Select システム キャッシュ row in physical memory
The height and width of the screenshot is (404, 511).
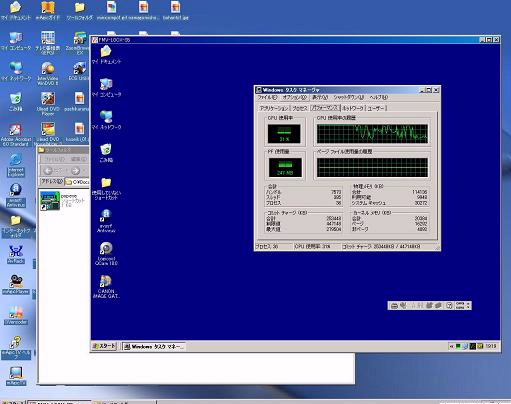point(389,203)
